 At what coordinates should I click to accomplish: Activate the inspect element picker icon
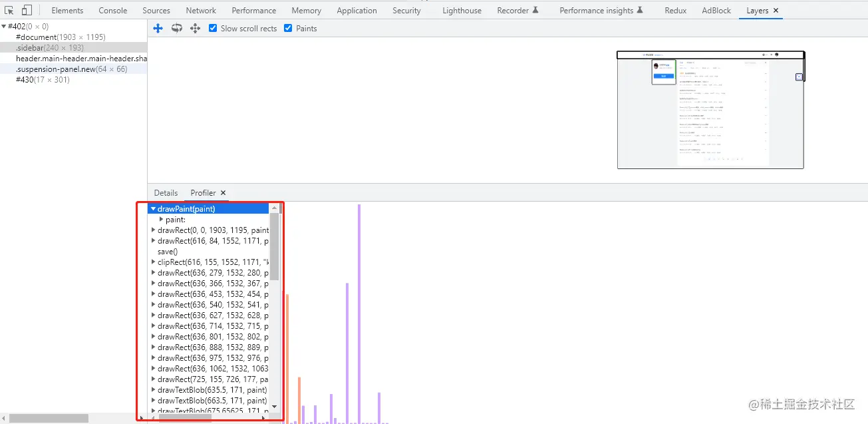pos(9,10)
